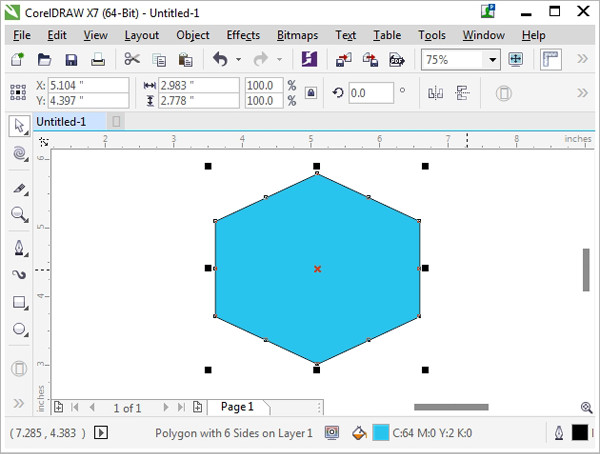Open the redo list dropdown arrow

coord(279,59)
